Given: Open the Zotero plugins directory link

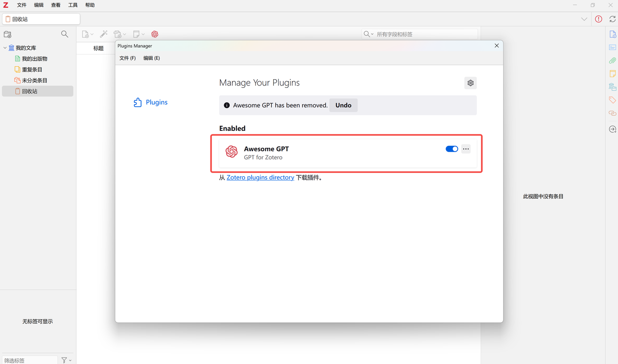Looking at the screenshot, I should [x=260, y=177].
